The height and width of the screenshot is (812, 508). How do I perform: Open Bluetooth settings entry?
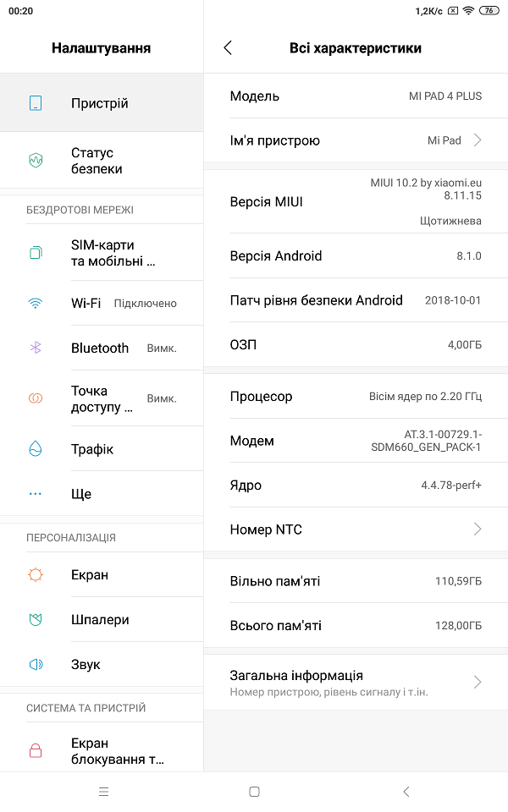[x=102, y=348]
